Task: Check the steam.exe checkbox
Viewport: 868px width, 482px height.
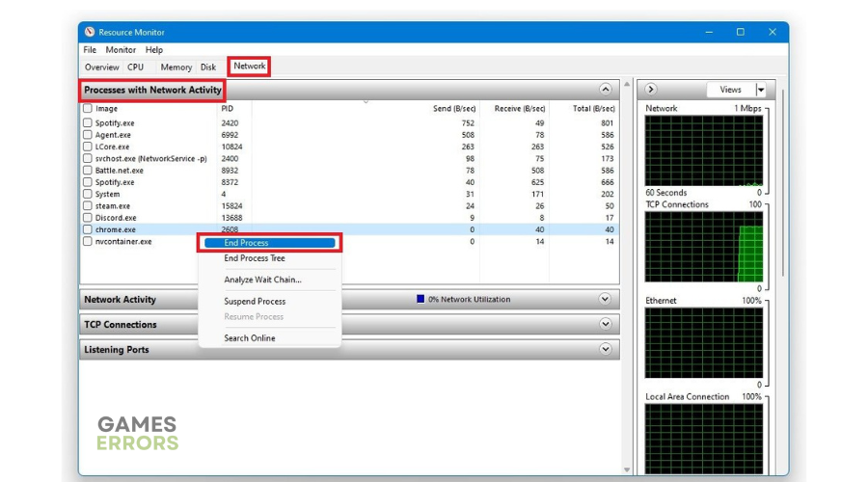Action: coord(88,206)
